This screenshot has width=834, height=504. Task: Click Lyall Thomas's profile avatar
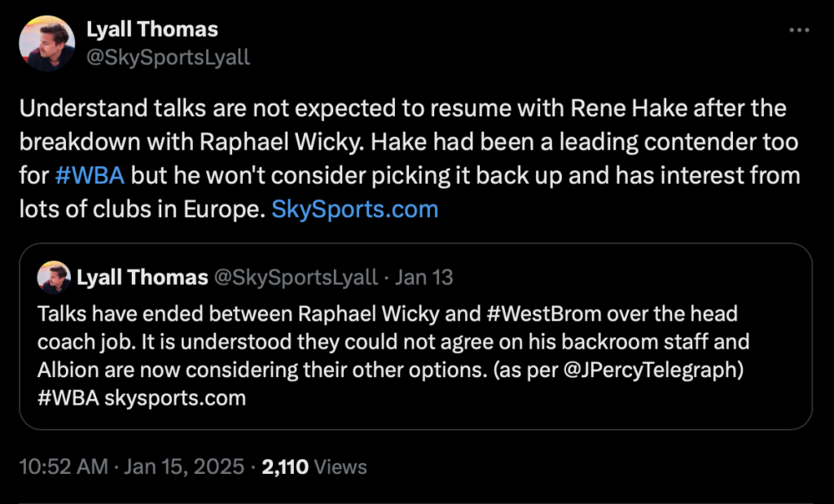pyautogui.click(x=46, y=44)
